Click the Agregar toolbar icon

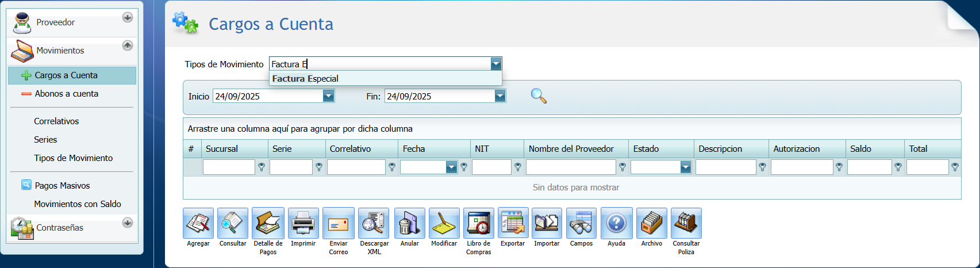click(198, 223)
